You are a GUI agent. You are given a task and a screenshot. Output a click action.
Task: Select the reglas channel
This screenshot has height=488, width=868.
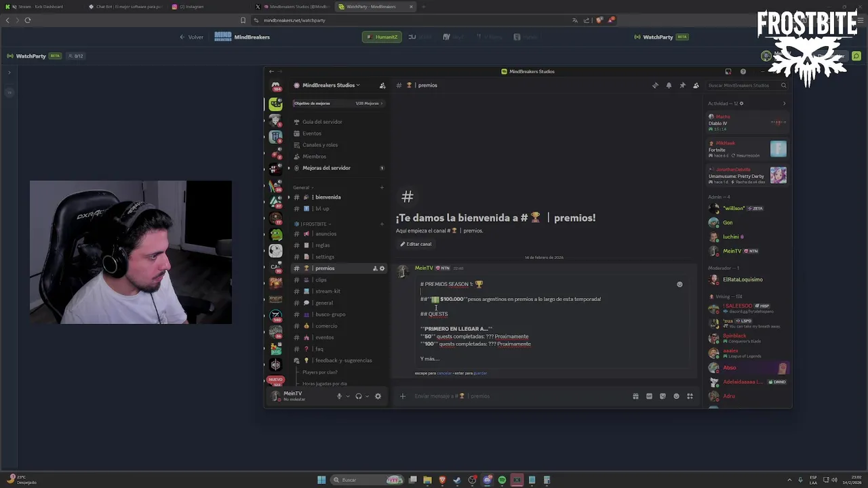coord(339,245)
